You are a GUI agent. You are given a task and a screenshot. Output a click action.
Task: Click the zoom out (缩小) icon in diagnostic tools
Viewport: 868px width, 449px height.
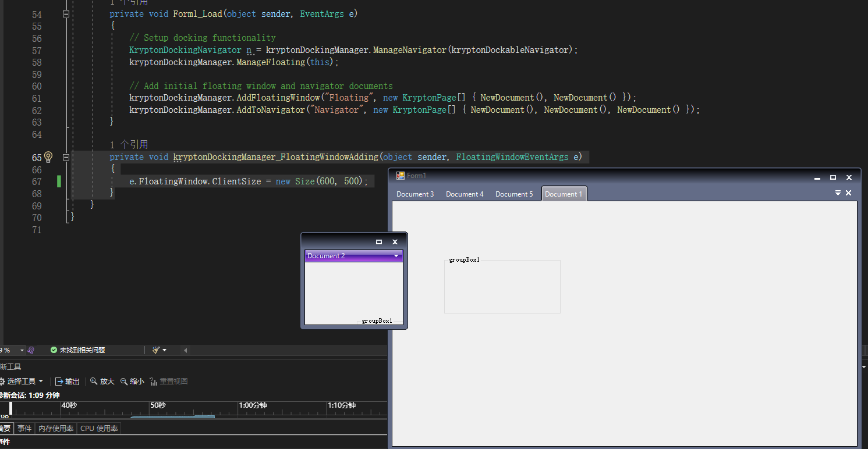point(123,381)
